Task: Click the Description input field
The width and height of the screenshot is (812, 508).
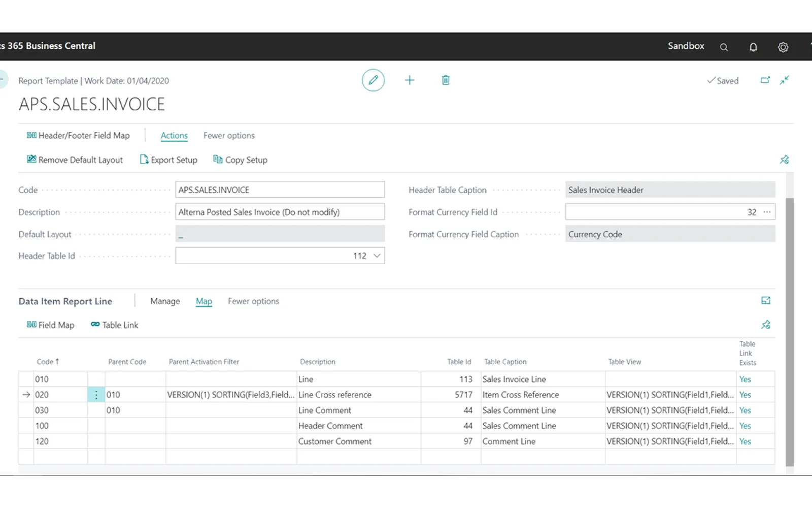Action: (280, 212)
